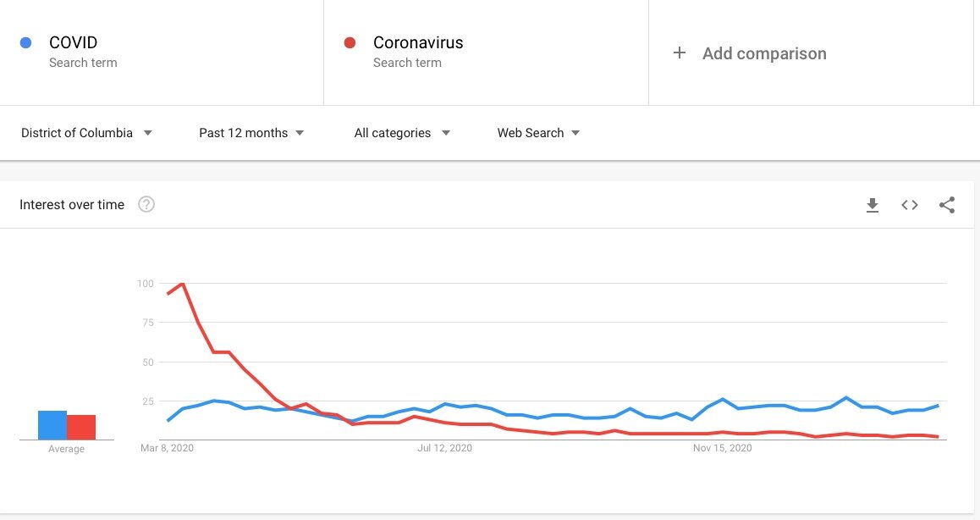Viewport: 980px width, 520px height.
Task: Click the Mar 8, 2020 axis label
Action: pyautogui.click(x=167, y=448)
